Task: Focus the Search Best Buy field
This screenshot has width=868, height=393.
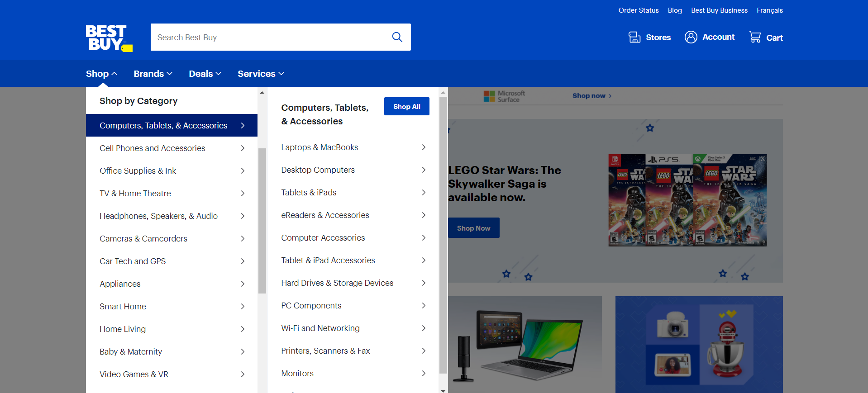Action: (x=269, y=37)
